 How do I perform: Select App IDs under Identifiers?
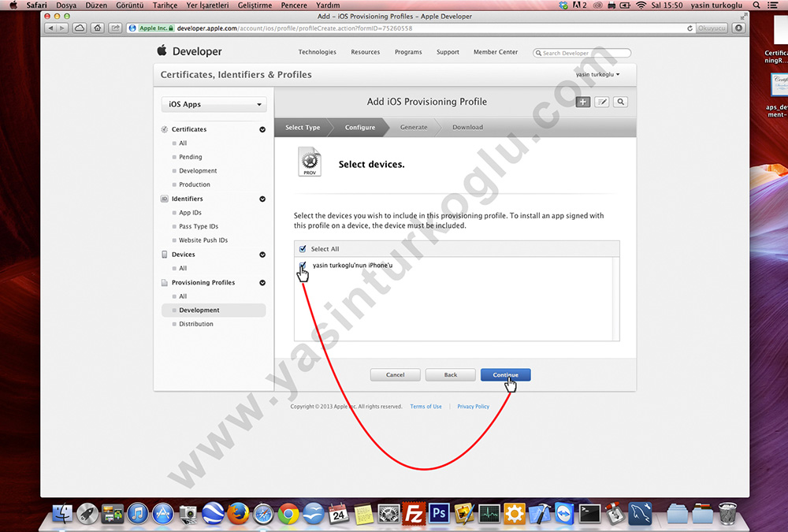point(190,213)
